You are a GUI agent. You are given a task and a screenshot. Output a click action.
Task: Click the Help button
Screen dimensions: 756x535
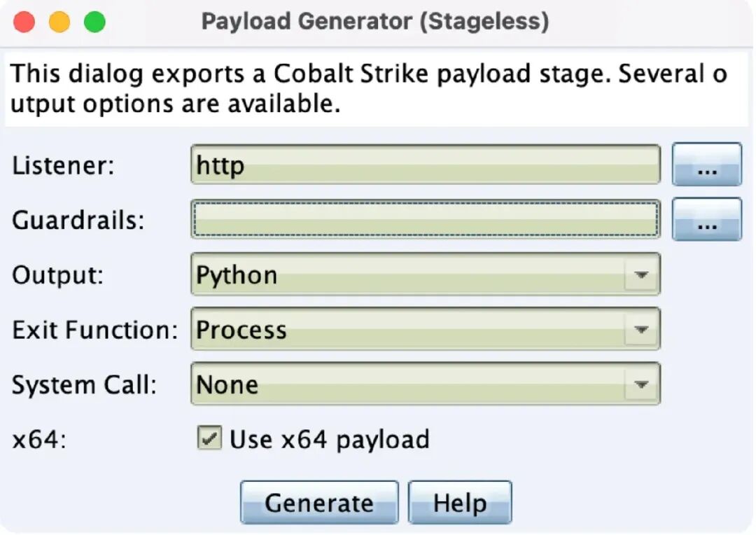[460, 503]
